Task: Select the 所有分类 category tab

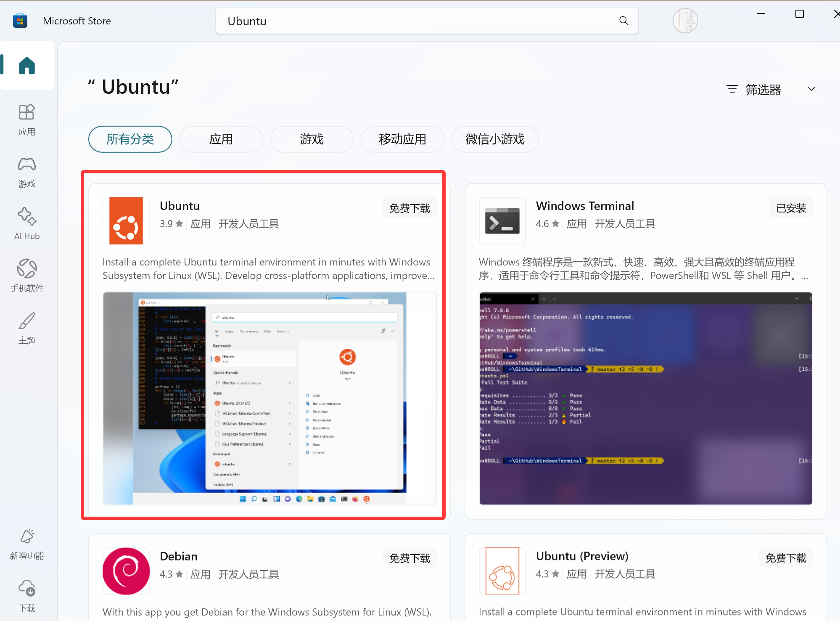Action: click(130, 139)
